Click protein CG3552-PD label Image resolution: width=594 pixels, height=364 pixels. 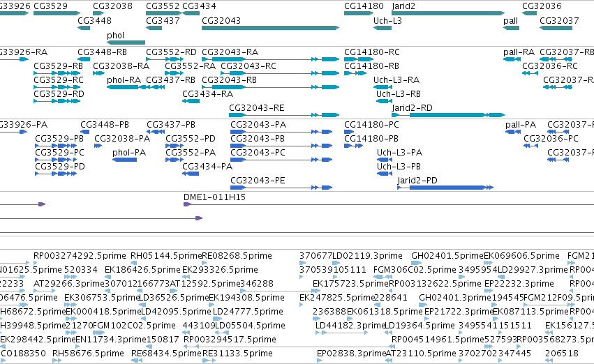pos(190,139)
